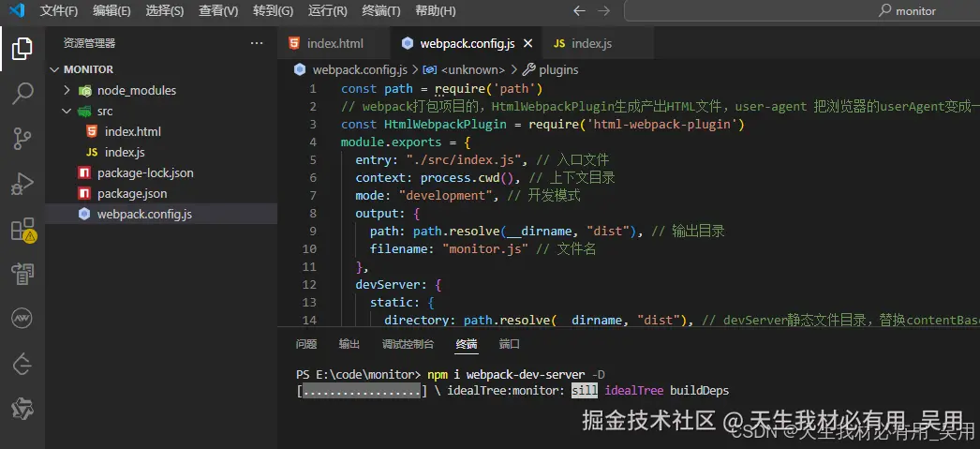Open Explorer more actions ellipsis

coord(257,43)
